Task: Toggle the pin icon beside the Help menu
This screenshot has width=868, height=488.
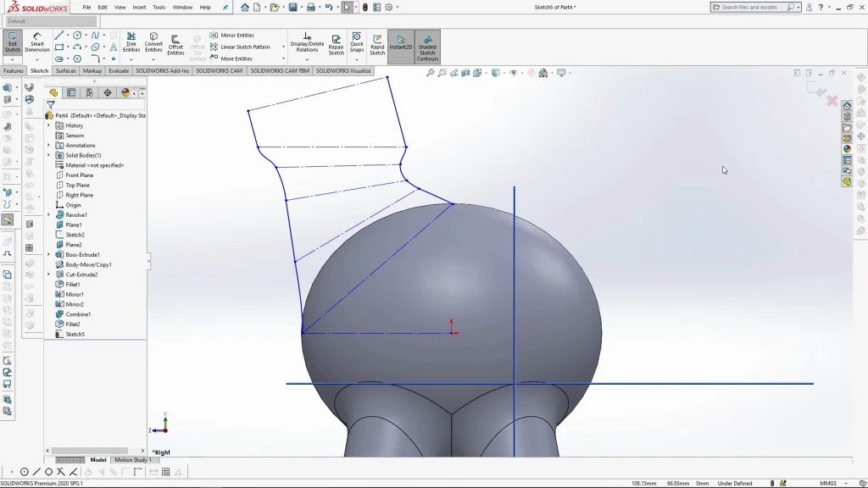Action: tap(225, 7)
